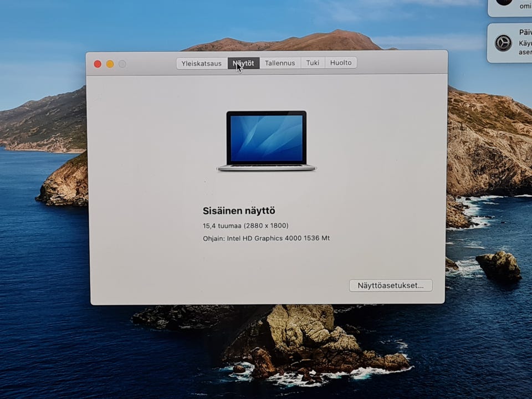The height and width of the screenshot is (399, 532).
Task: Click the Näyttöasetukset... button
Action: pos(391,285)
